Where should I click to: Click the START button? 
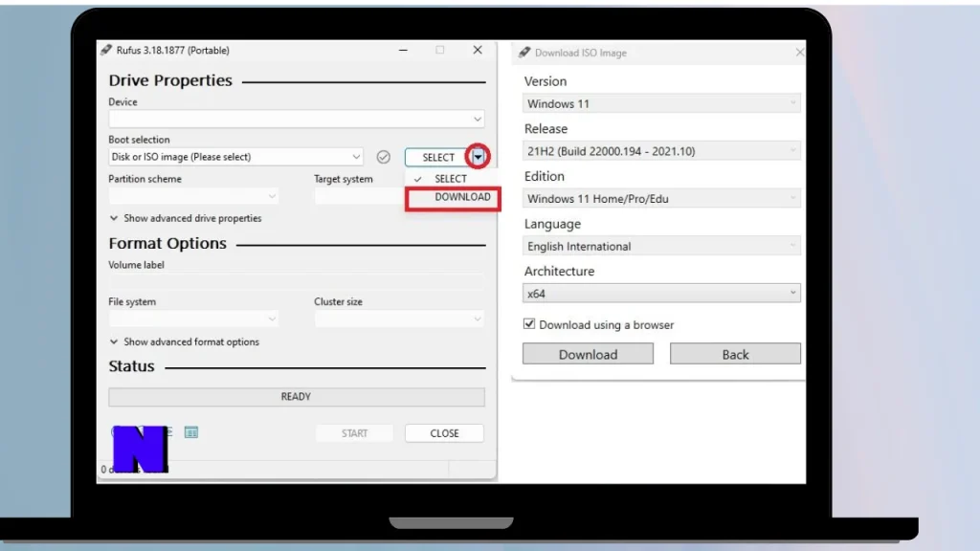coord(354,433)
